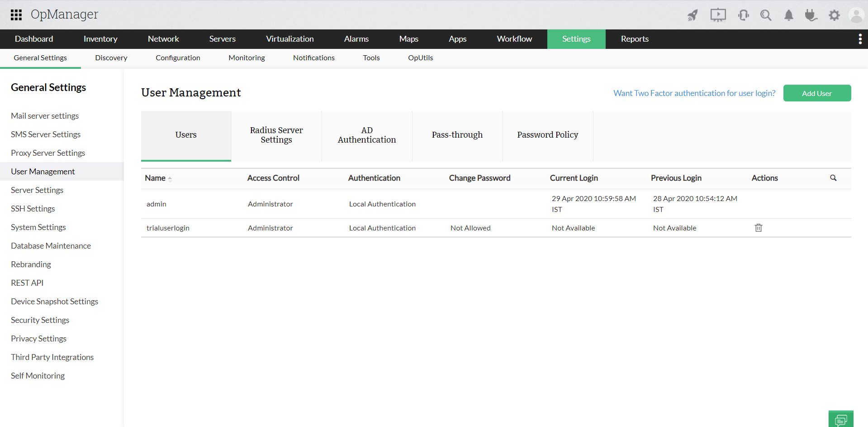
Task: Search the users table with magnifier
Action: tap(833, 178)
